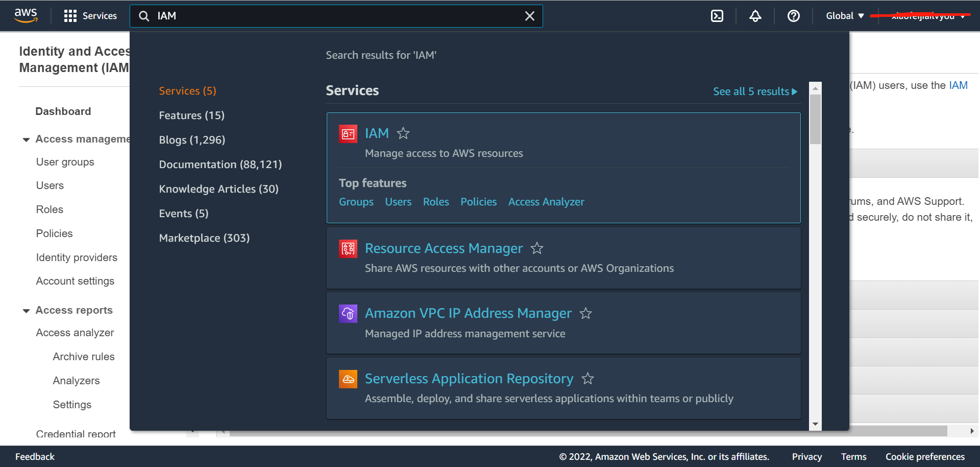Click the IAM service red icon

(x=348, y=134)
